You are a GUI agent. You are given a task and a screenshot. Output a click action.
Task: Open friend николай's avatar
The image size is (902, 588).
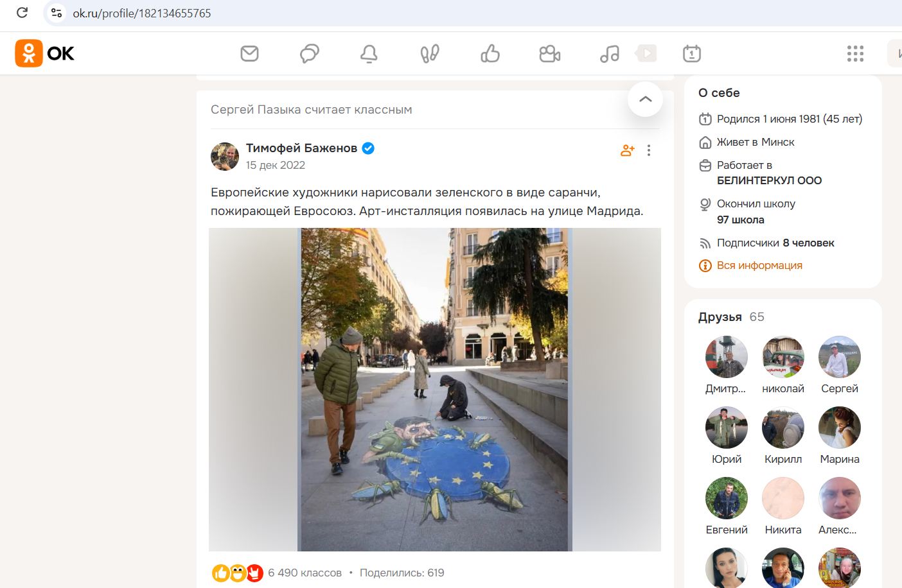point(783,357)
